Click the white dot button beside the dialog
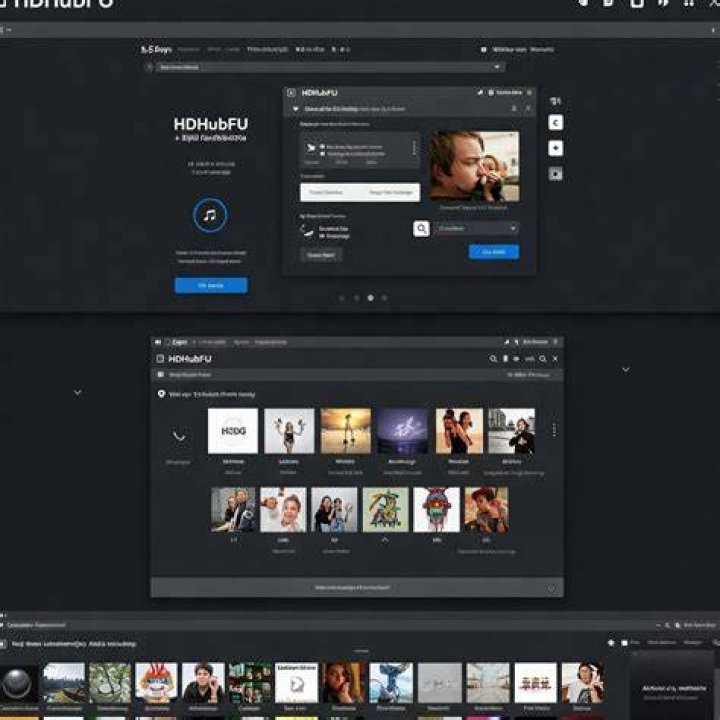The width and height of the screenshot is (720, 720). click(556, 148)
